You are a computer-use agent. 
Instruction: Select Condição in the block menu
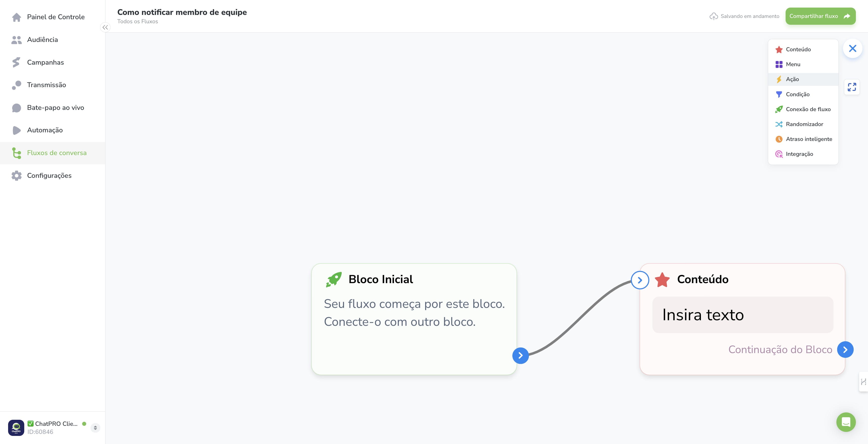point(803,94)
